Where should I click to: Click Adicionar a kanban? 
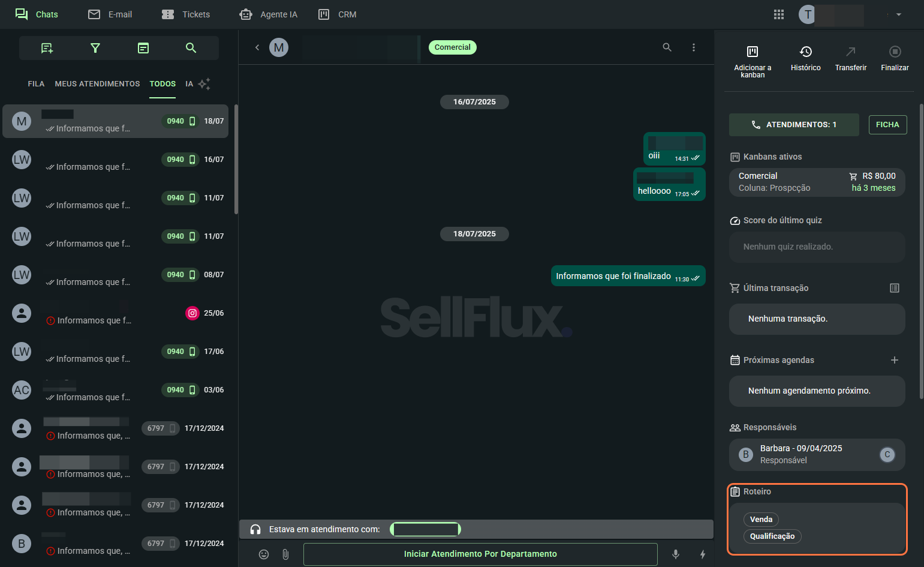(753, 62)
